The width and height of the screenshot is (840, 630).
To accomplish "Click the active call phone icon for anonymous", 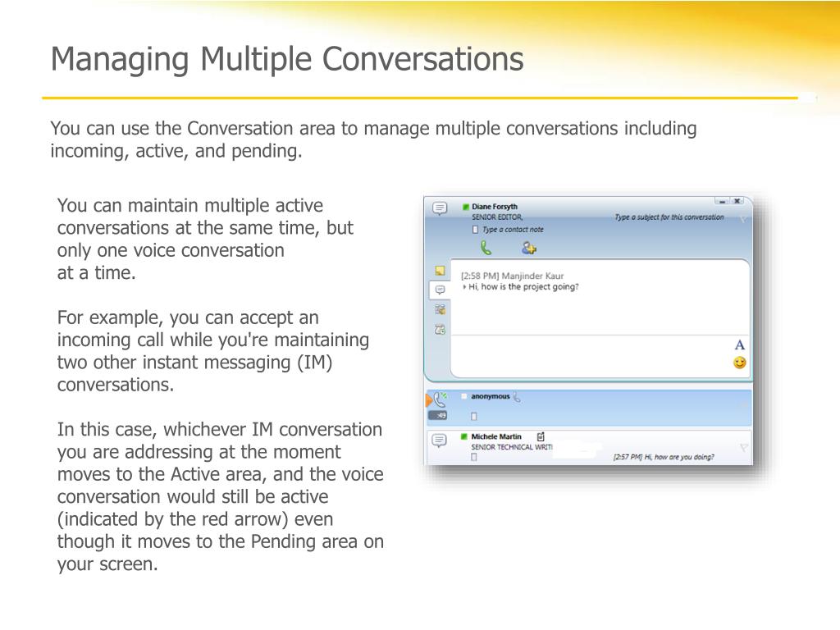I will (x=439, y=399).
